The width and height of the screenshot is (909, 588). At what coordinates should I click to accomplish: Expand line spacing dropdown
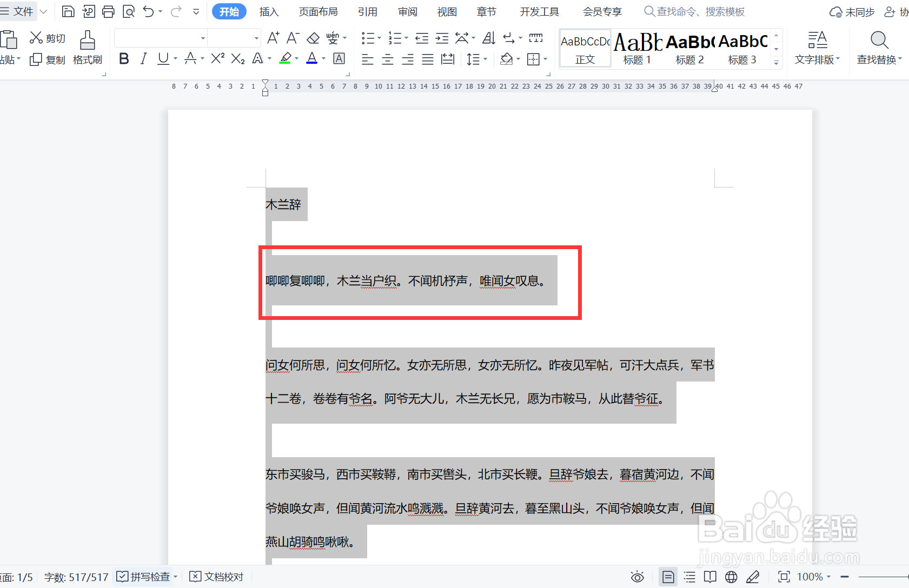486,59
